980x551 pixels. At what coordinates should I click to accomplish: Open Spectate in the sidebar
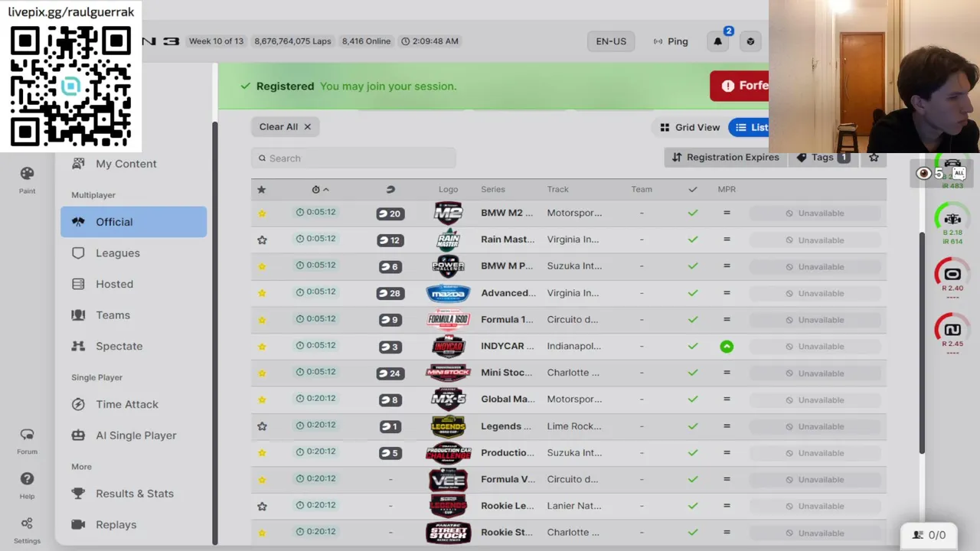(x=134, y=346)
